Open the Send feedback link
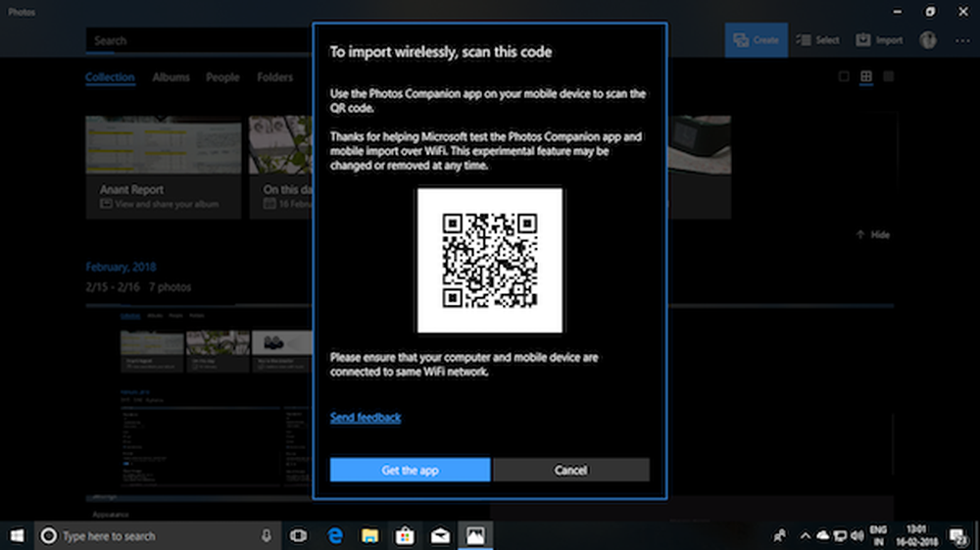Screen dimensions: 980x550 point(366,418)
